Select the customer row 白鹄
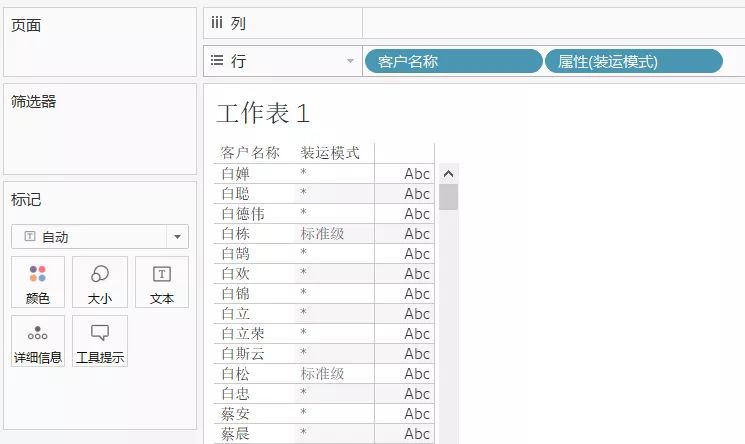745x444 pixels. point(236,254)
